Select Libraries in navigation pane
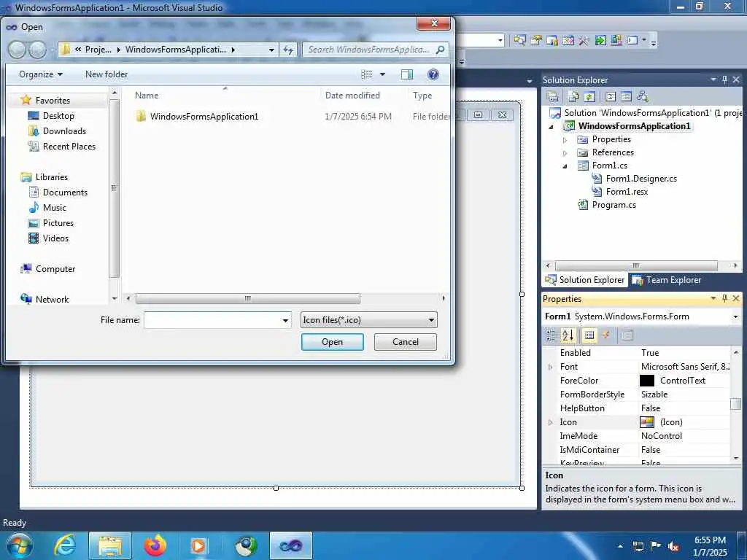747x560 pixels. click(x=52, y=176)
